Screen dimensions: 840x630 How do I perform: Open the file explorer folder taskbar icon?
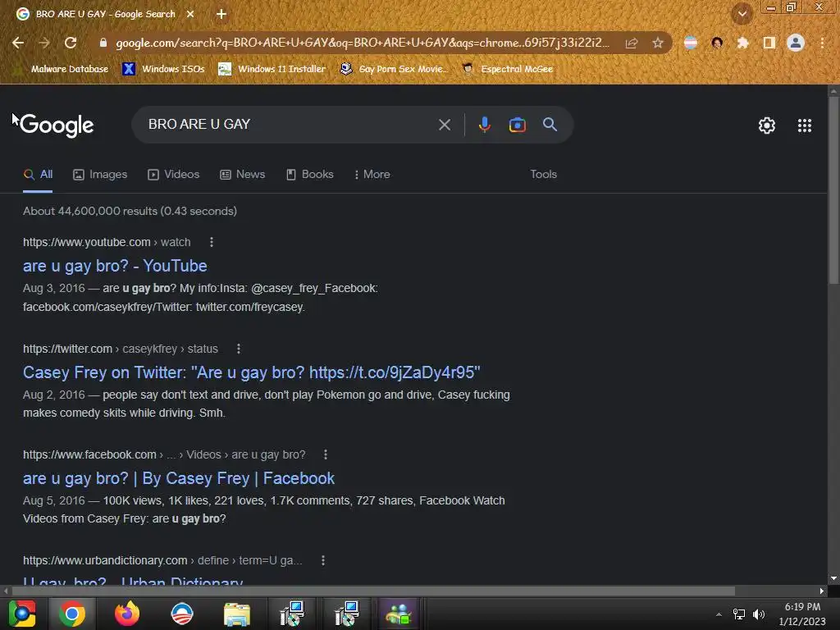(237, 614)
